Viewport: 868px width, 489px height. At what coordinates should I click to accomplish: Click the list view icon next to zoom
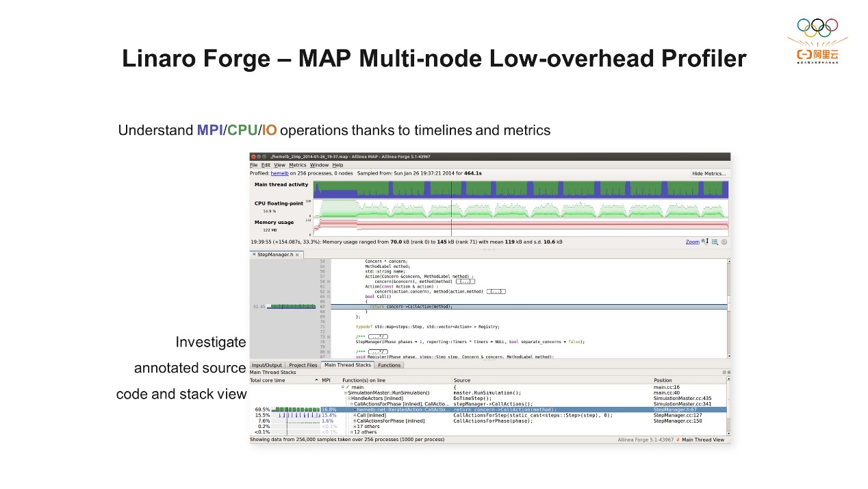pos(715,242)
